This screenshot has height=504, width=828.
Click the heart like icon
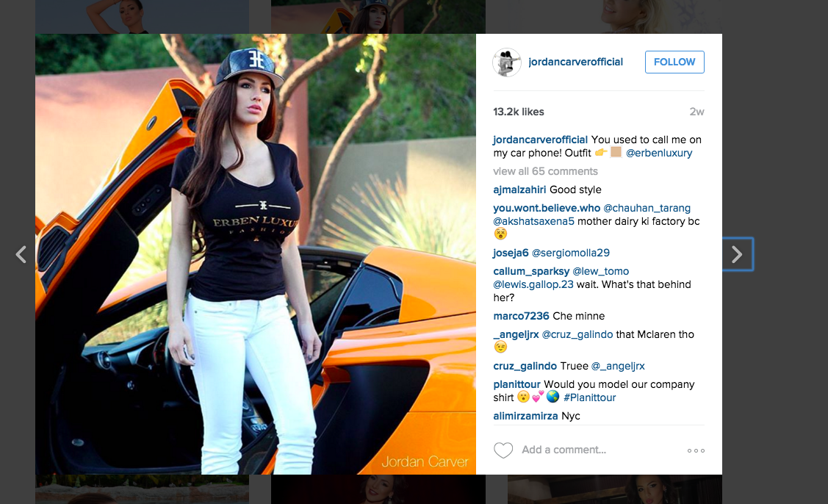[x=503, y=450]
